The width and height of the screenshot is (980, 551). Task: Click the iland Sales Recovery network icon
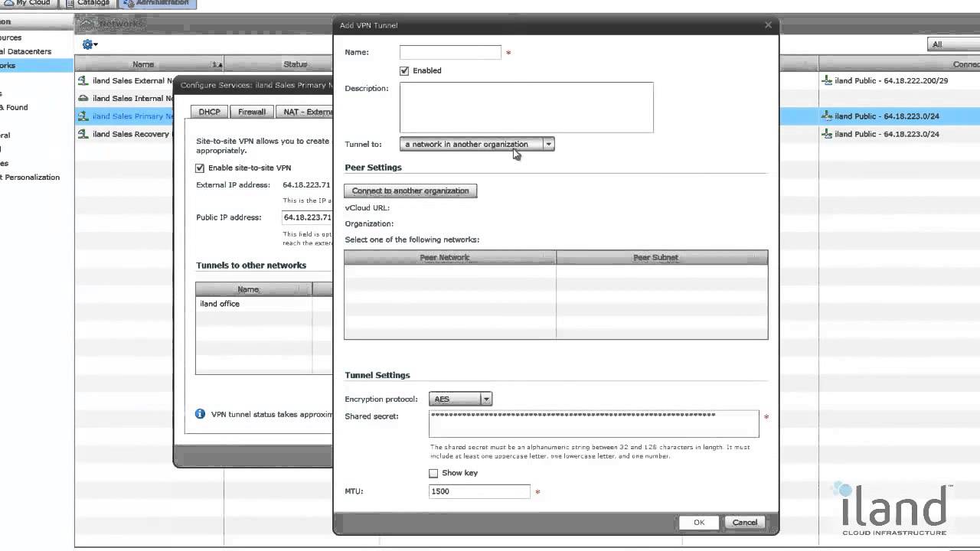pos(83,134)
